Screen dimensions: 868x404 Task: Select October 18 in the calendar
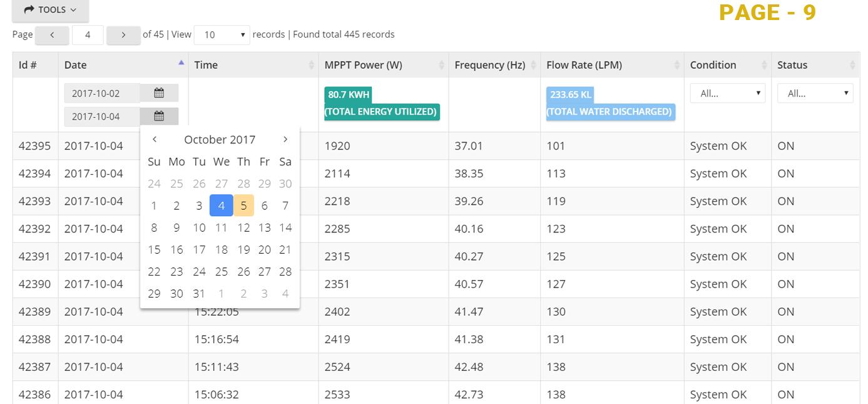point(221,249)
